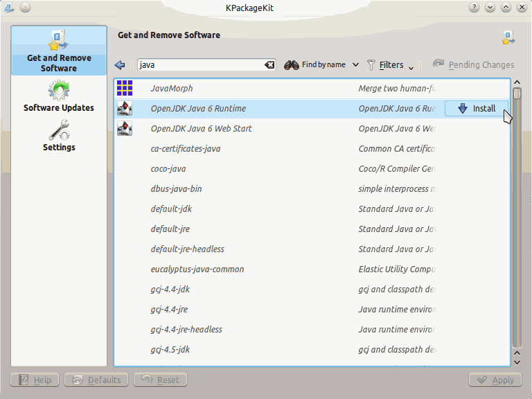The width and height of the screenshot is (532, 399).
Task: Click title bar help question mark
Action: tap(474, 7)
